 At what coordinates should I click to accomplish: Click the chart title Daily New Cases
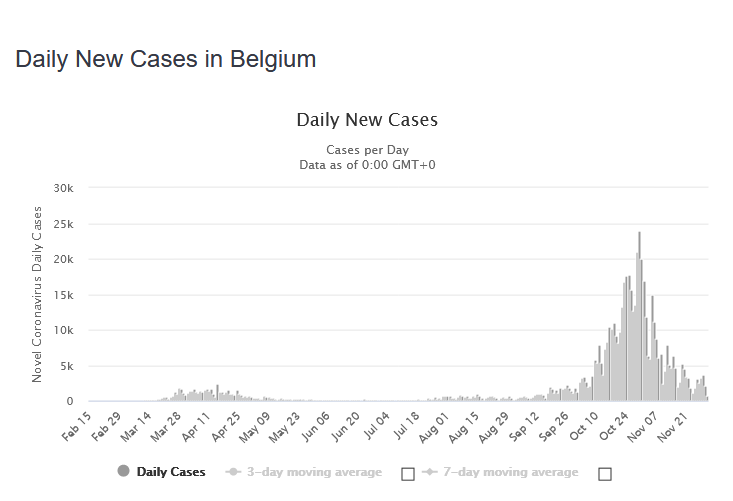click(x=367, y=120)
